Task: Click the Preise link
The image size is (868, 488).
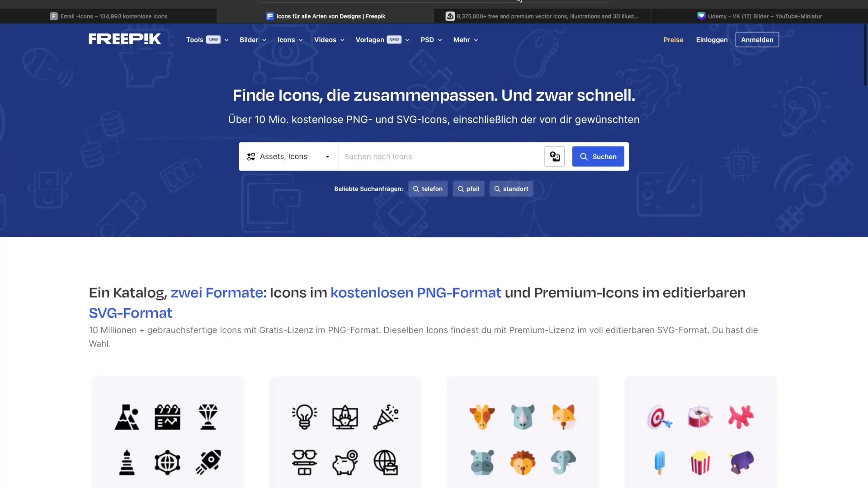Action: point(673,40)
